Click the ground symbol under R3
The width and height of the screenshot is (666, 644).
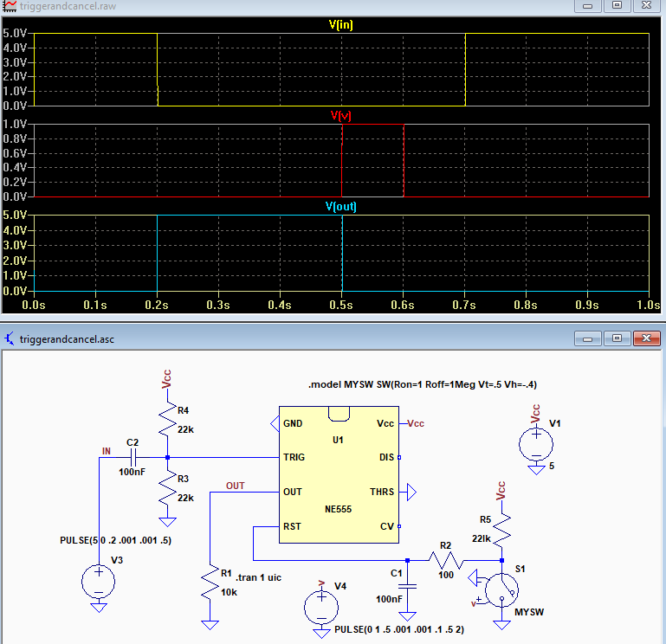coord(168,522)
